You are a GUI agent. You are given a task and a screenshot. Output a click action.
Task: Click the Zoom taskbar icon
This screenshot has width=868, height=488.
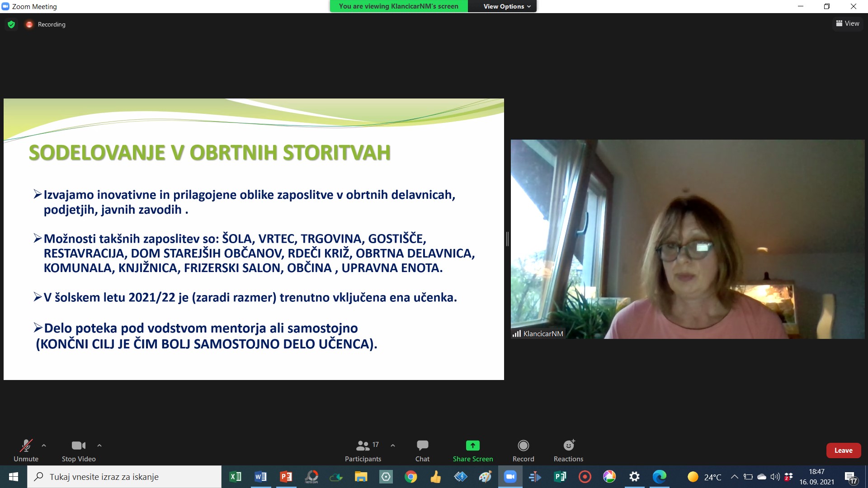(x=510, y=477)
